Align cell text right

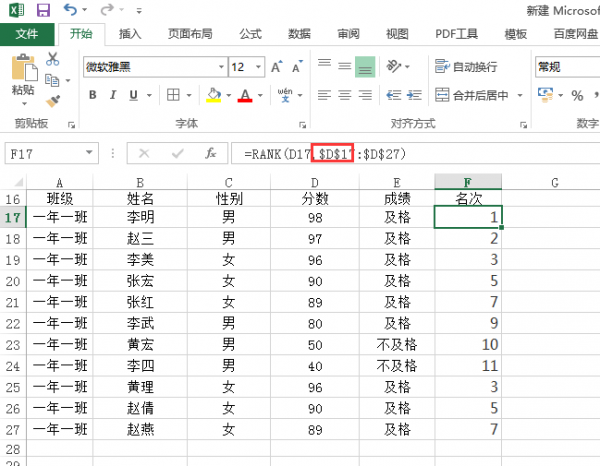click(365, 95)
